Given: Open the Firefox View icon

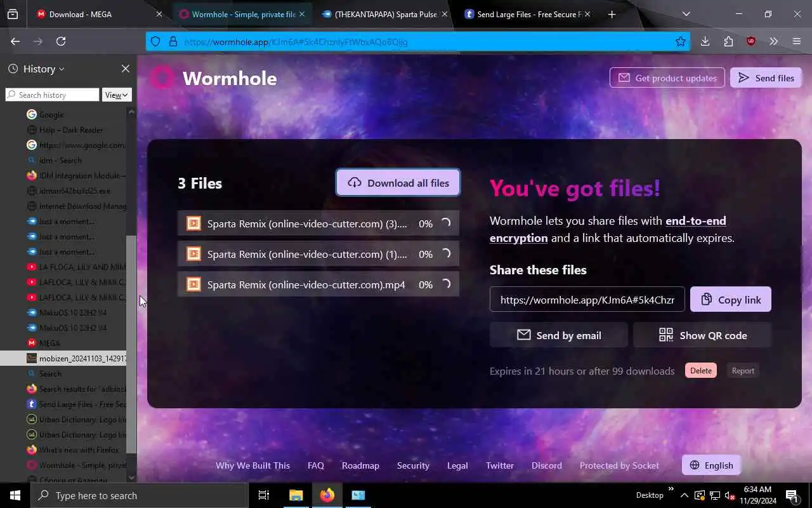Looking at the screenshot, I should pos(13,14).
